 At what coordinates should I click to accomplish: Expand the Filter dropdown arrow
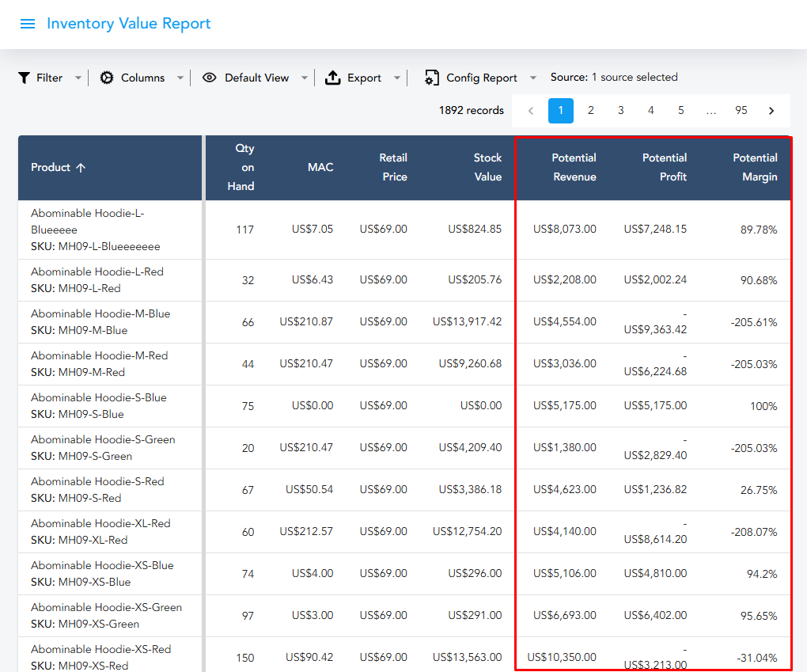click(x=78, y=78)
